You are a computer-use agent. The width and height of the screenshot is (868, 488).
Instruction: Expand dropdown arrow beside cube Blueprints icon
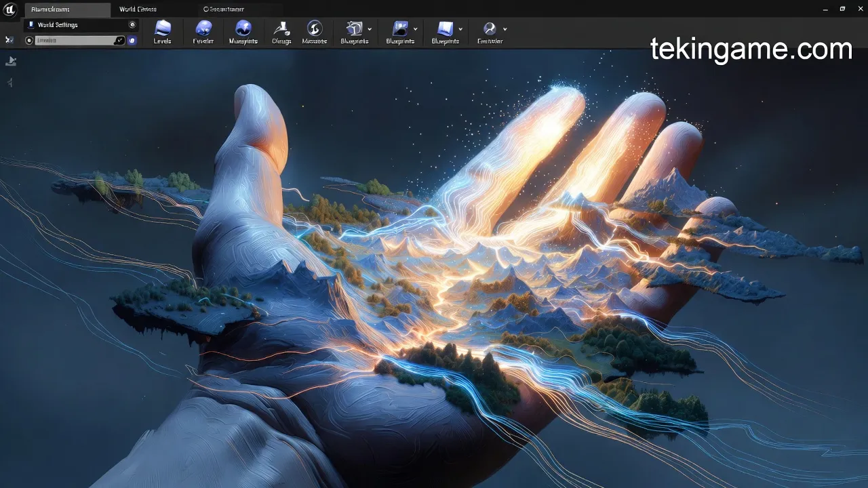370,29
